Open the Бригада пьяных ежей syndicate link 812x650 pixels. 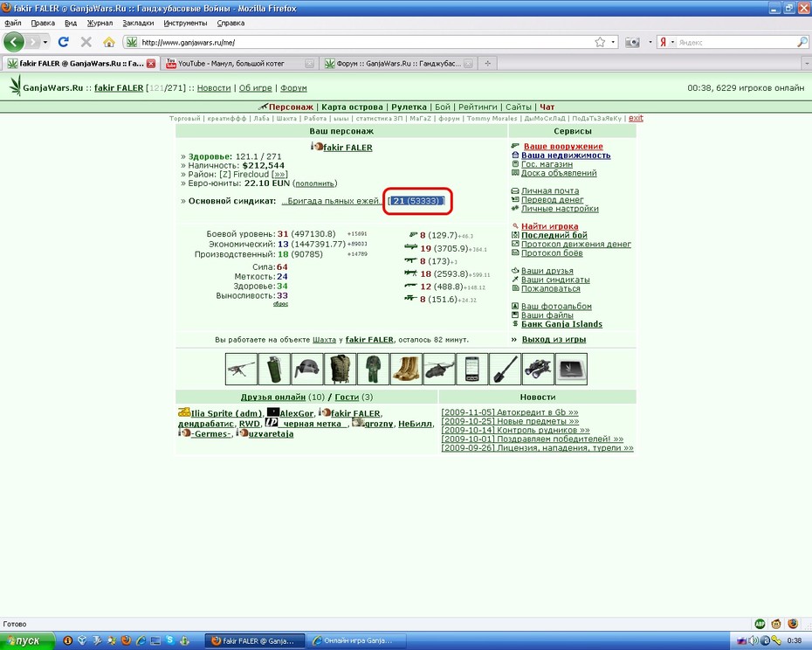point(332,201)
